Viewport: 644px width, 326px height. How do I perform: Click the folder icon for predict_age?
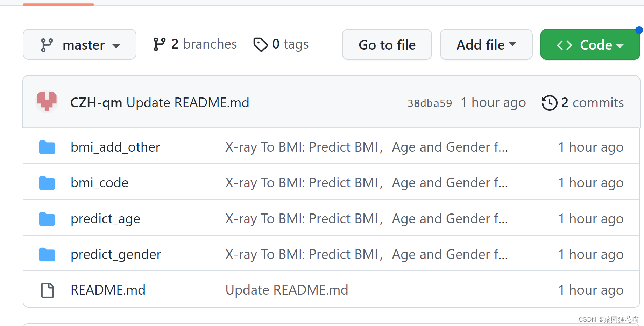click(47, 219)
